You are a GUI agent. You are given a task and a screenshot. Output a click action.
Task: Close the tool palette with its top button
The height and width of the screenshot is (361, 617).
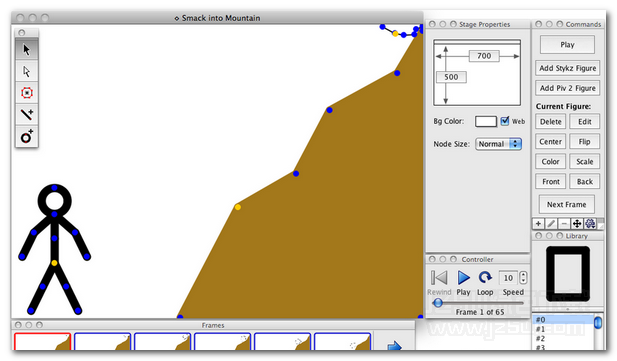click(22, 33)
